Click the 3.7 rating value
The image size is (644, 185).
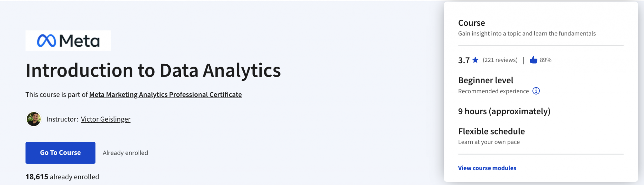463,60
